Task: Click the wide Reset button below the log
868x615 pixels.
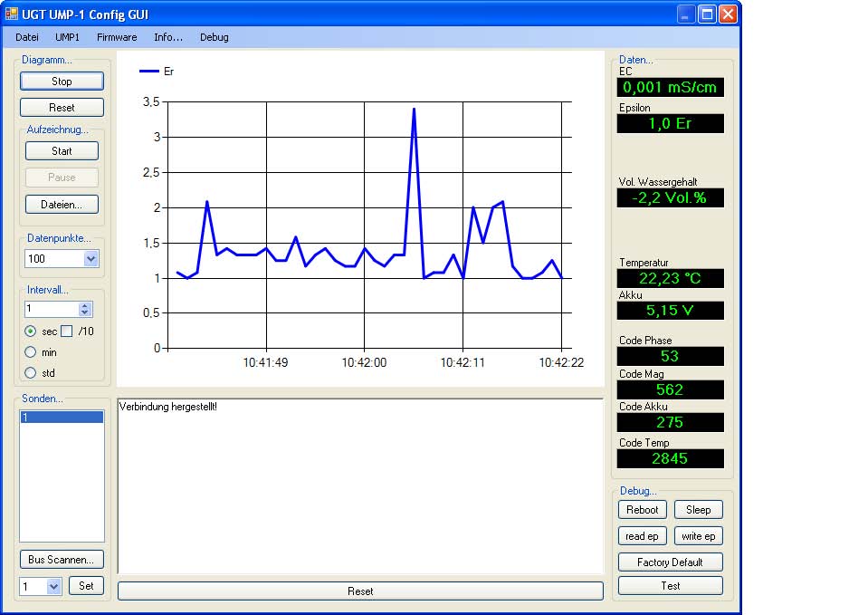Action: [x=360, y=591]
